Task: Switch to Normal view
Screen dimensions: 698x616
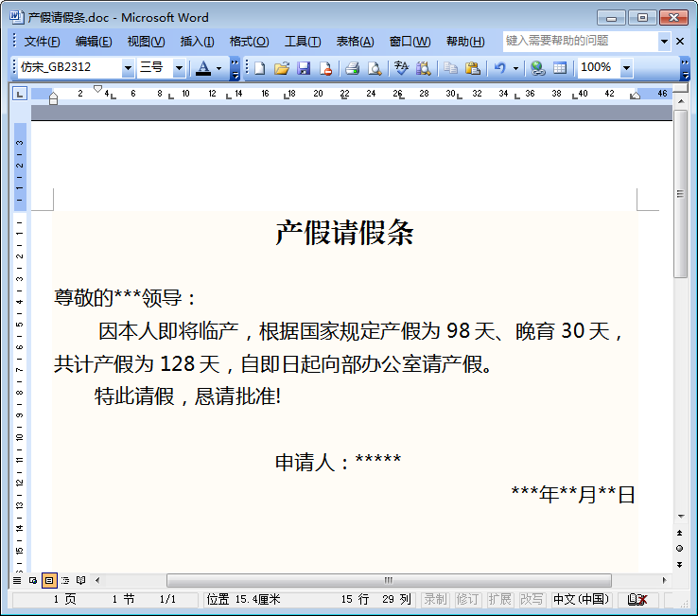Action: pyautogui.click(x=17, y=580)
